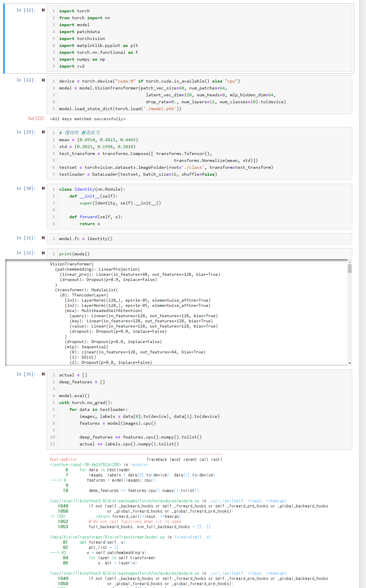The width and height of the screenshot is (366, 588).
Task: Click 'import patchdata' line
Action: pos(79,32)
